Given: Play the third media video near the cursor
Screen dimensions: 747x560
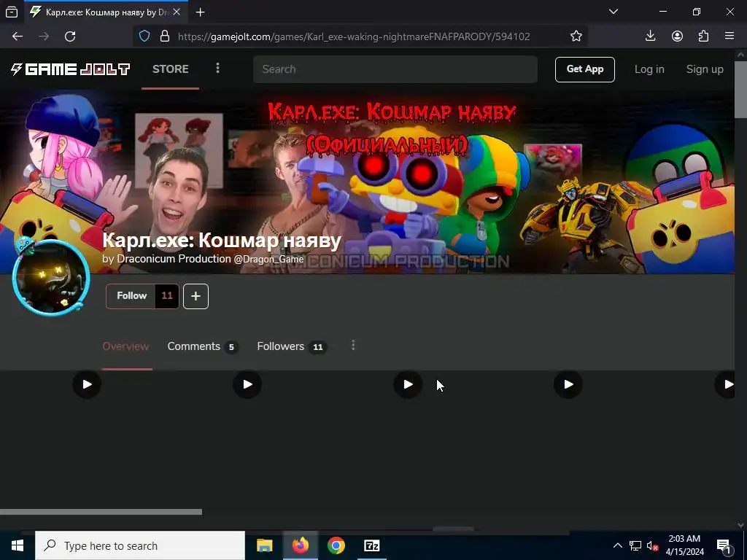Looking at the screenshot, I should point(408,384).
